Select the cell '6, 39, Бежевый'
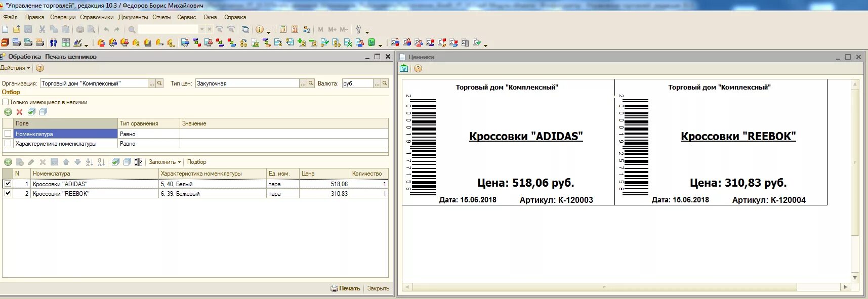The image size is (868, 299). click(213, 193)
